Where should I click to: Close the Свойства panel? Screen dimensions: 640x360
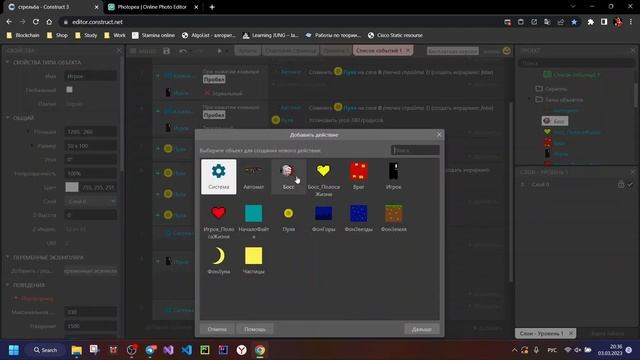(118, 51)
